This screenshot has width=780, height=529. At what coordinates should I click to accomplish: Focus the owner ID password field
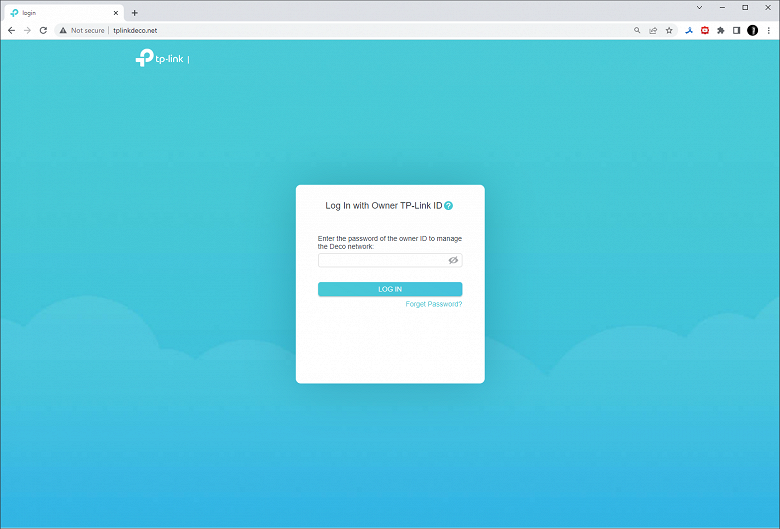coord(390,260)
